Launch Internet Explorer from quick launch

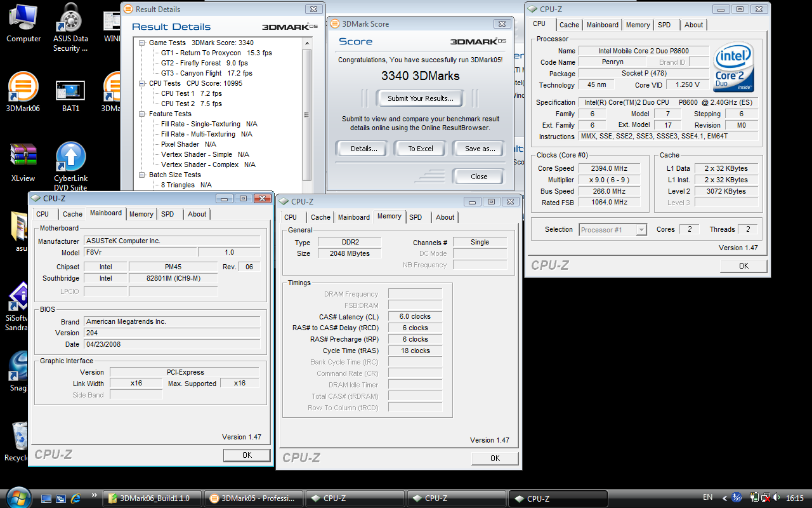[76, 498]
